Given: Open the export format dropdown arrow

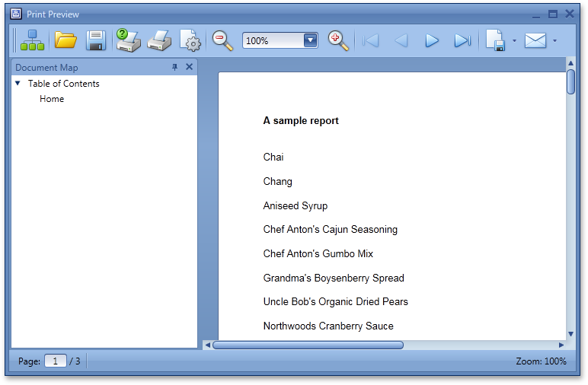Looking at the screenshot, I should (515, 41).
